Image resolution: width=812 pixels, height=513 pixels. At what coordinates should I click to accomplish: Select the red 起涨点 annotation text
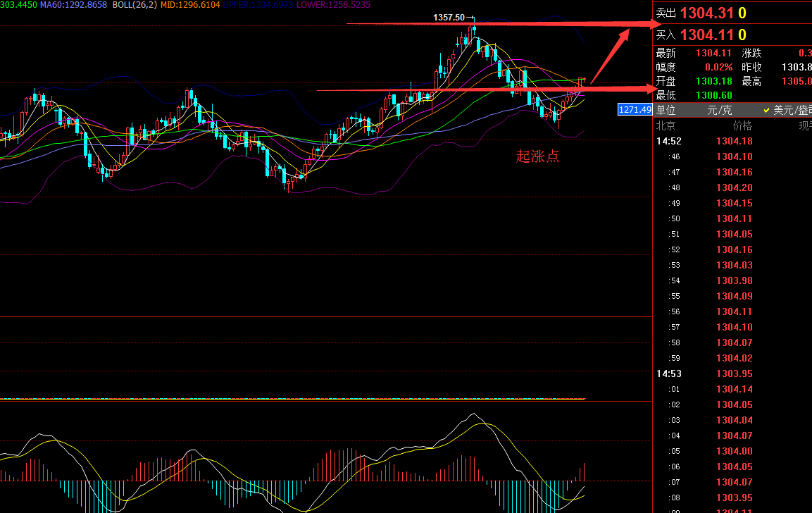[537, 156]
